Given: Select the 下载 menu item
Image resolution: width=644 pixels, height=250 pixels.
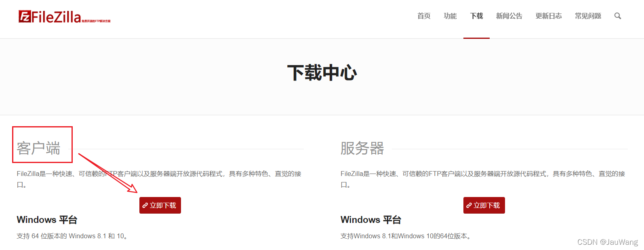Looking at the screenshot, I should click(x=476, y=16).
